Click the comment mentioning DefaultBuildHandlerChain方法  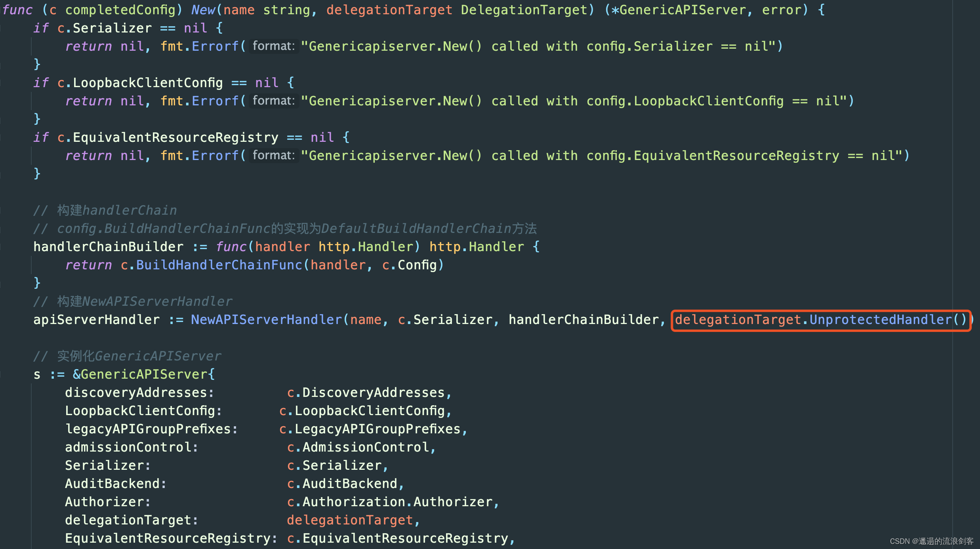tap(285, 228)
